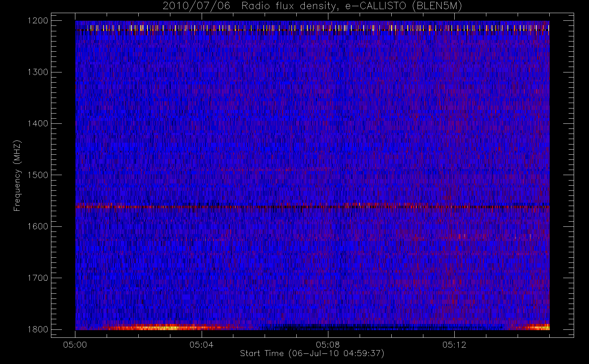The height and width of the screenshot is (364, 589).
Task: Select the 1200 frequency tick label
Action: [x=38, y=21]
